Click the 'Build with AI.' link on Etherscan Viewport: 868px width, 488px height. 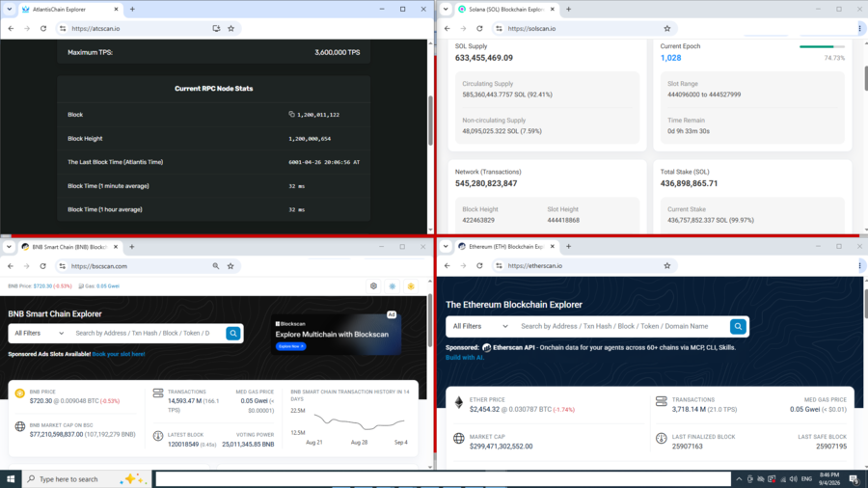(465, 358)
